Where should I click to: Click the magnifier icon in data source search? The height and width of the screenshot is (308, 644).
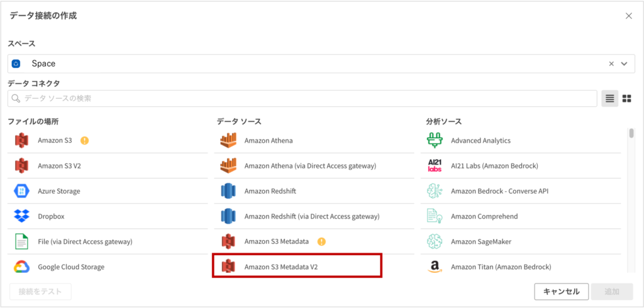click(x=16, y=99)
